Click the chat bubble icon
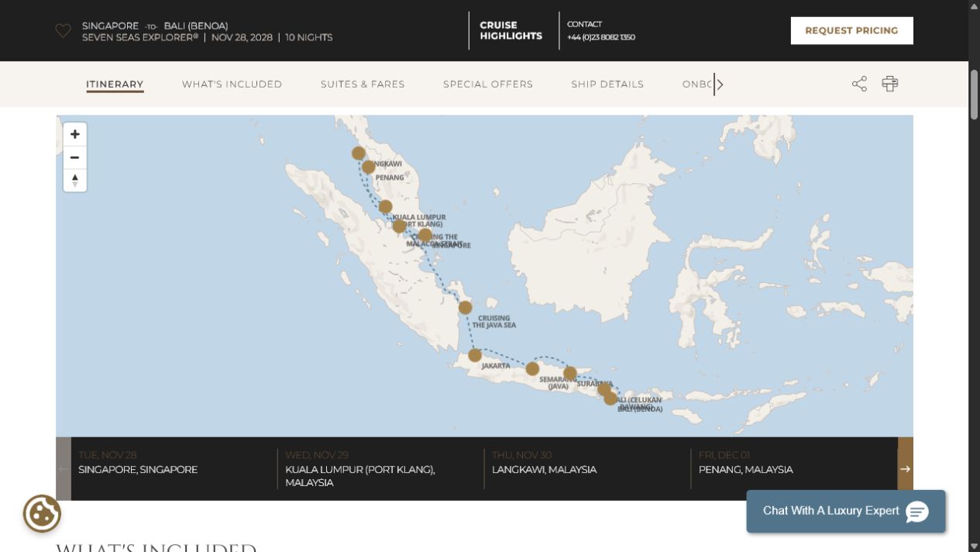Screen dimensions: 980x552 pos(917,512)
